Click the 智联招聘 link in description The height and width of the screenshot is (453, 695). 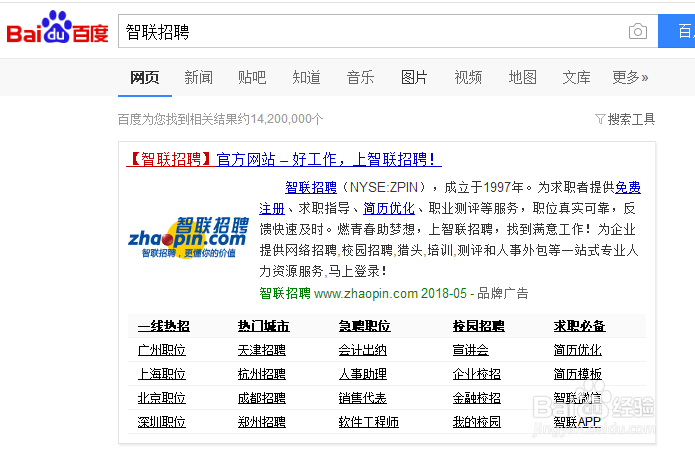311,187
